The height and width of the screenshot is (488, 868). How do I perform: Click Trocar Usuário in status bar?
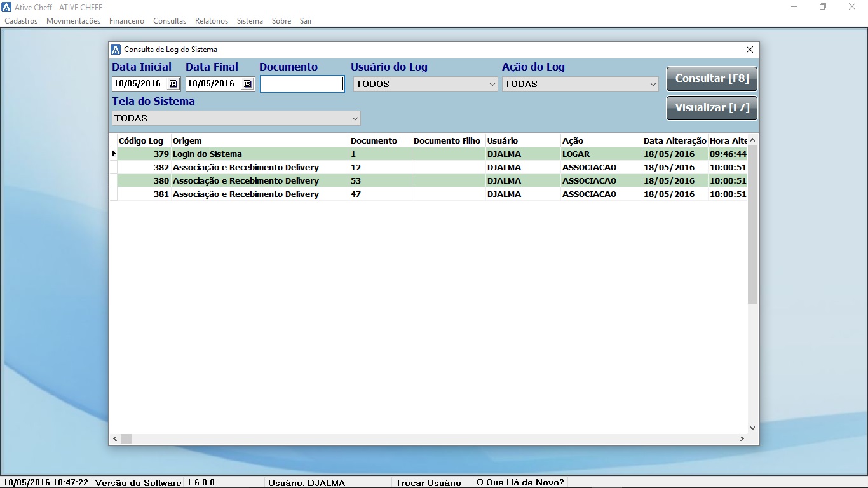[428, 483]
